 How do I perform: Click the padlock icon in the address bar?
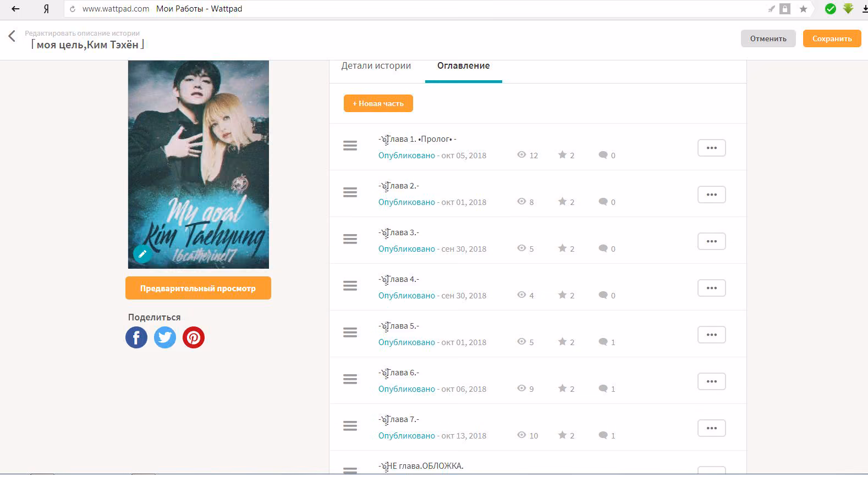(785, 9)
